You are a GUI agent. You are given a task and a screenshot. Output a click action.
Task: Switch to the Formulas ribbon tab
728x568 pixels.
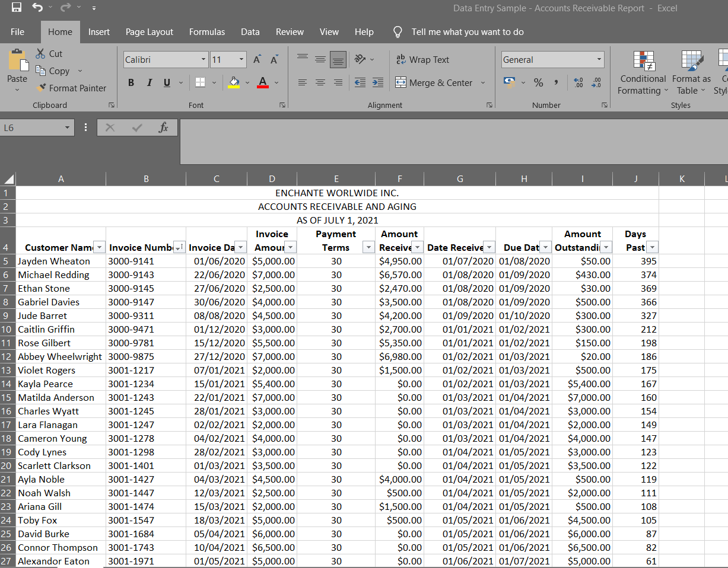tap(206, 32)
